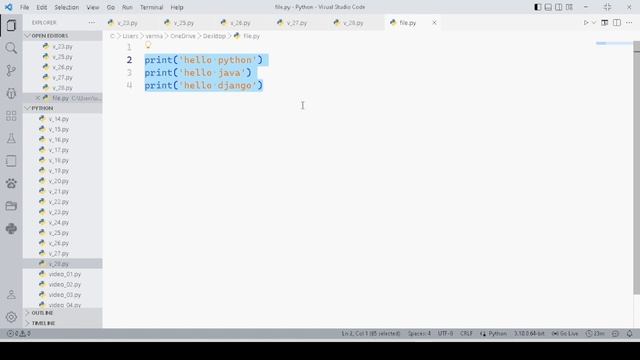This screenshot has height=360, width=640.
Task: Open the Source Control view
Action: [x=11, y=71]
